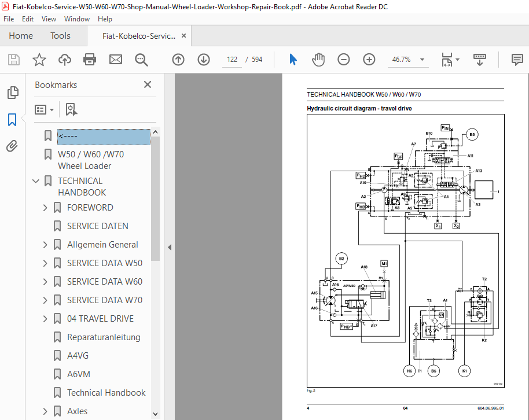Activate the Selection arrow tool

293,60
